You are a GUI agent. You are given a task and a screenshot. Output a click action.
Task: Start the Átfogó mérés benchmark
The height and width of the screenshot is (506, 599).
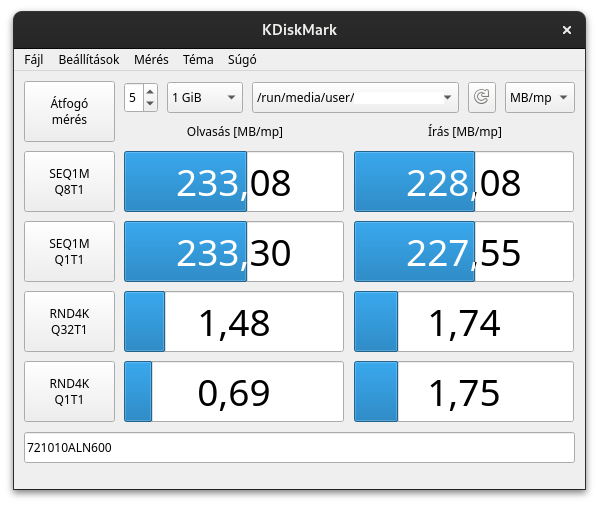(70, 111)
